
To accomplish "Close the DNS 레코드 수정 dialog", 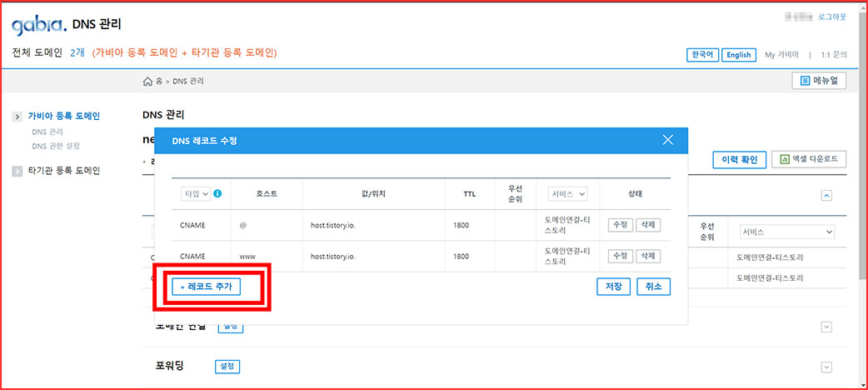I will (x=667, y=140).
